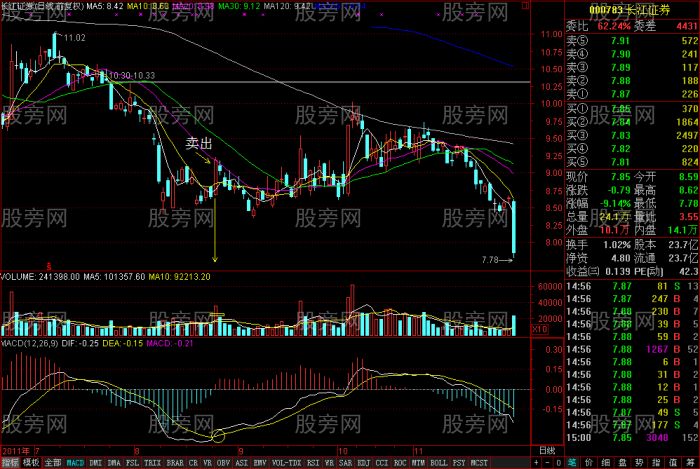Switch to the DMA indicator

114,463
